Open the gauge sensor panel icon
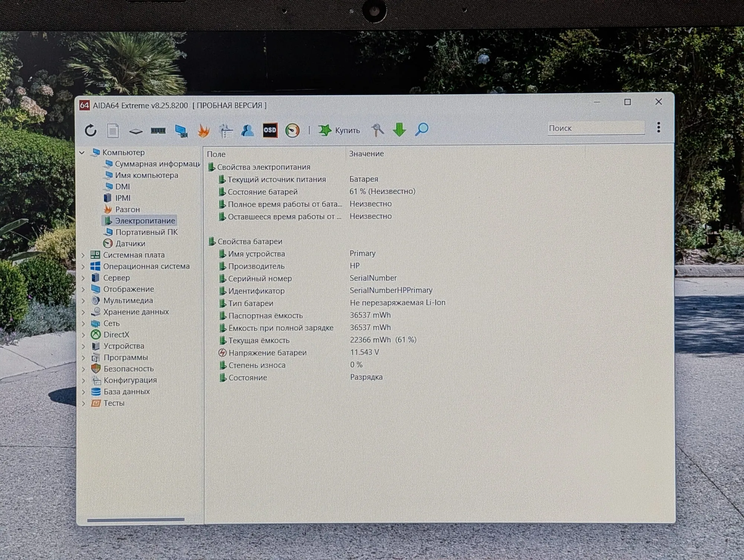Image resolution: width=744 pixels, height=560 pixels. pyautogui.click(x=292, y=130)
